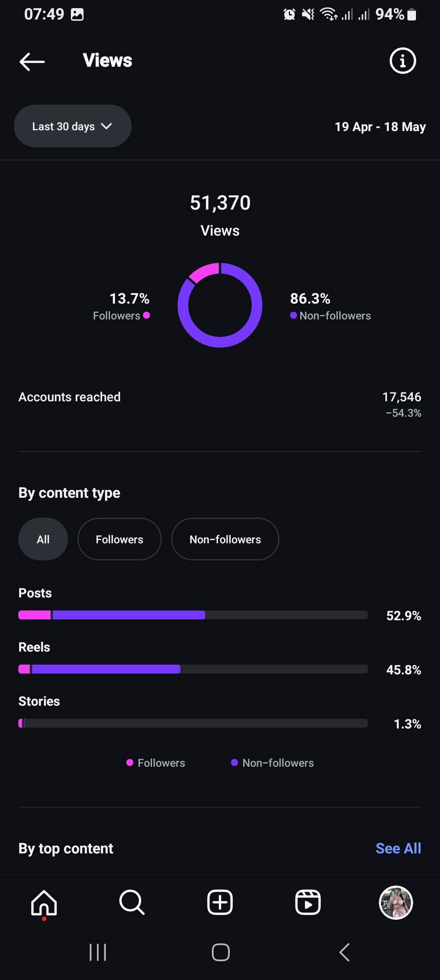The width and height of the screenshot is (440, 980).
Task: Open See All top content
Action: (398, 848)
